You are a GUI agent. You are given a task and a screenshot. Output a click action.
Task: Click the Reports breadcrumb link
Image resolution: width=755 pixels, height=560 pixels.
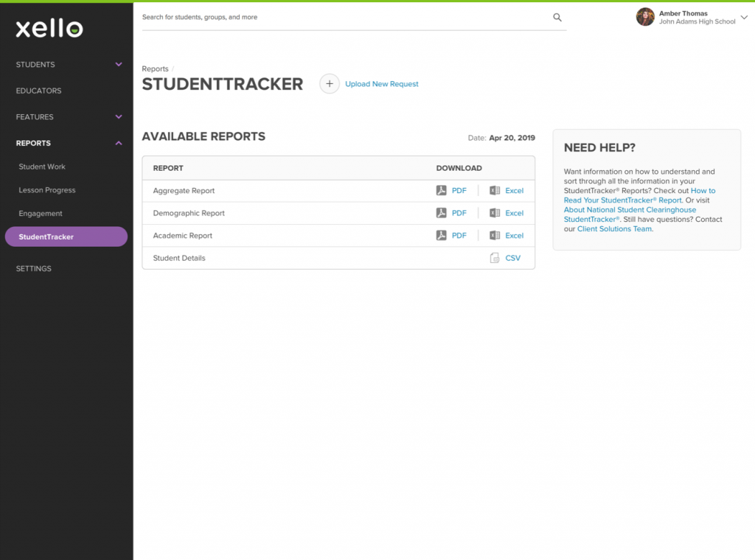pyautogui.click(x=155, y=69)
